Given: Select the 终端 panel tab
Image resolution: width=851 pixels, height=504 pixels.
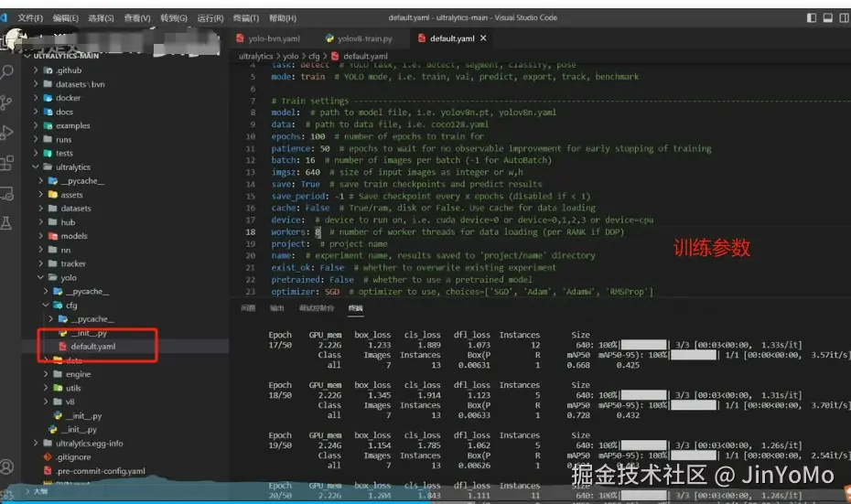Looking at the screenshot, I should (x=355, y=308).
